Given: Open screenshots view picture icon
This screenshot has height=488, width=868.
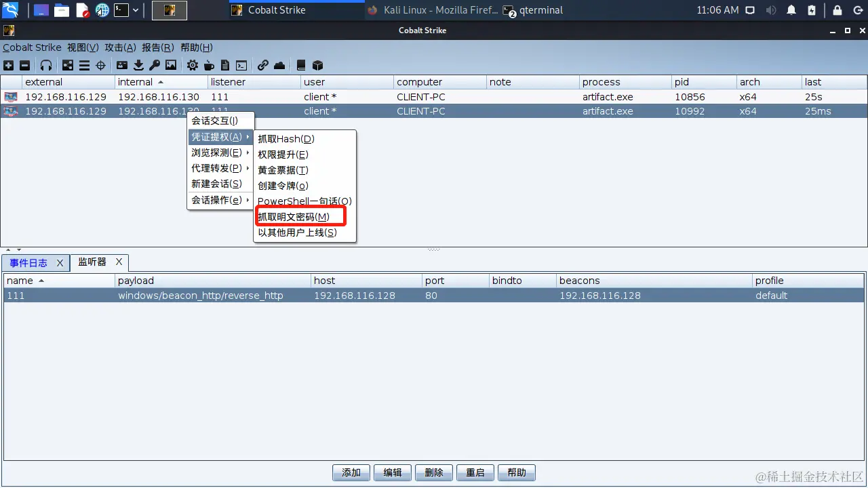Looking at the screenshot, I should [171, 65].
